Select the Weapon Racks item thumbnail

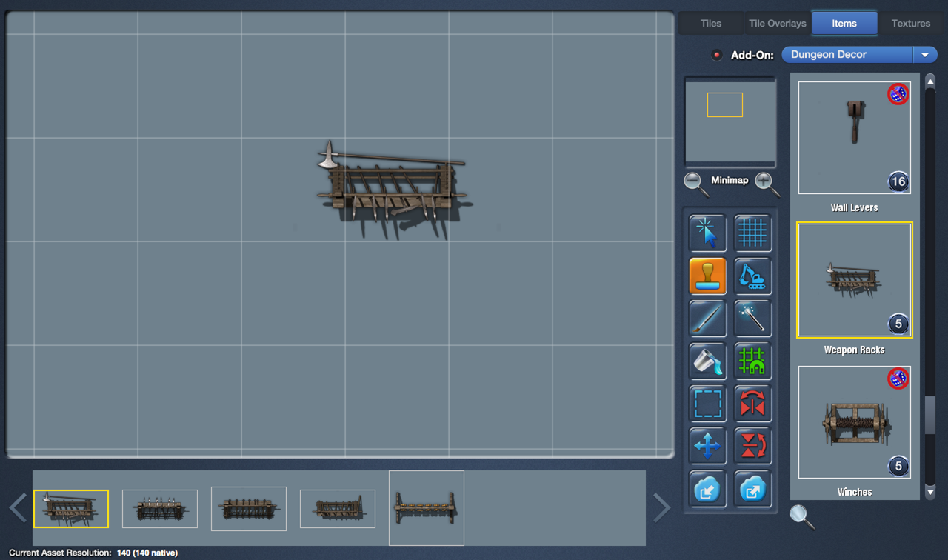coord(855,280)
